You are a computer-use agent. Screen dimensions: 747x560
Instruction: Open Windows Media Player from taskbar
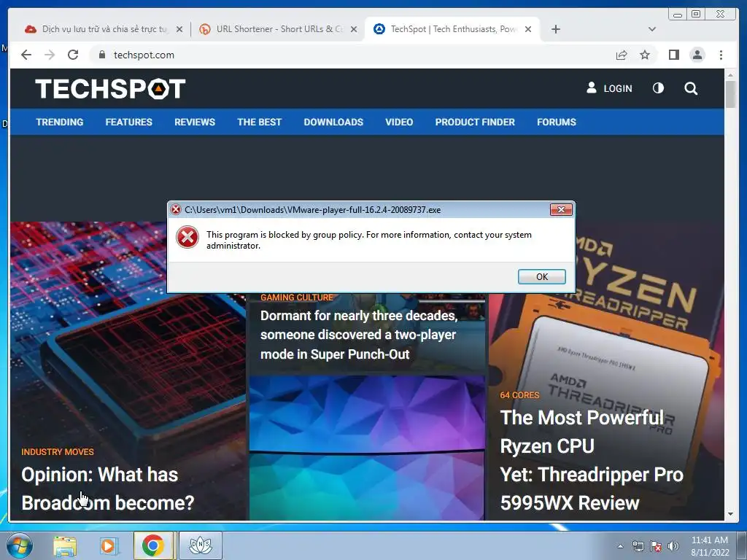tap(109, 545)
